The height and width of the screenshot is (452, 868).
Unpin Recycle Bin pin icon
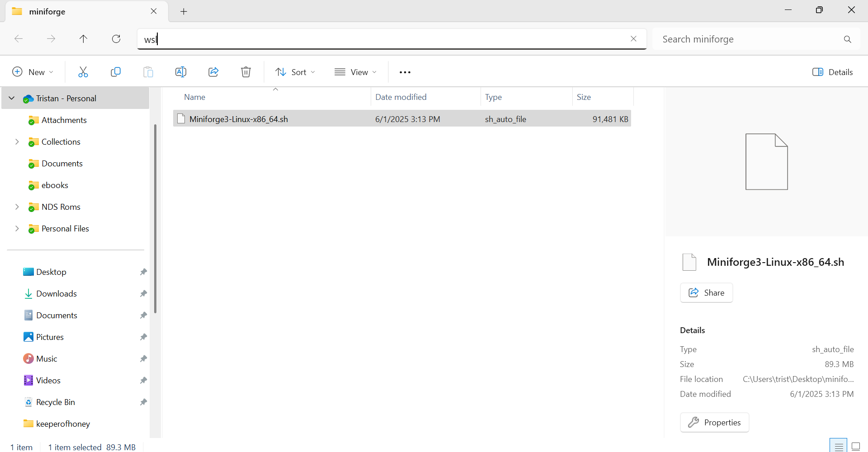pos(143,402)
